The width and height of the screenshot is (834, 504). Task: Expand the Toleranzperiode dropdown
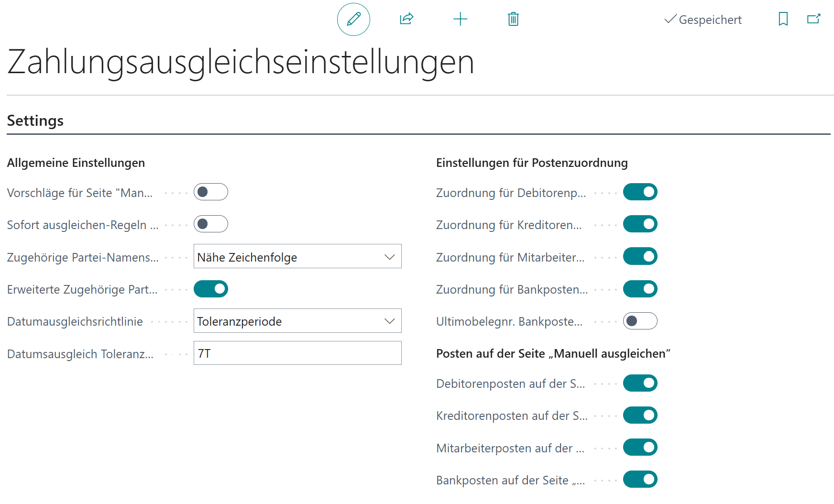[x=297, y=321]
